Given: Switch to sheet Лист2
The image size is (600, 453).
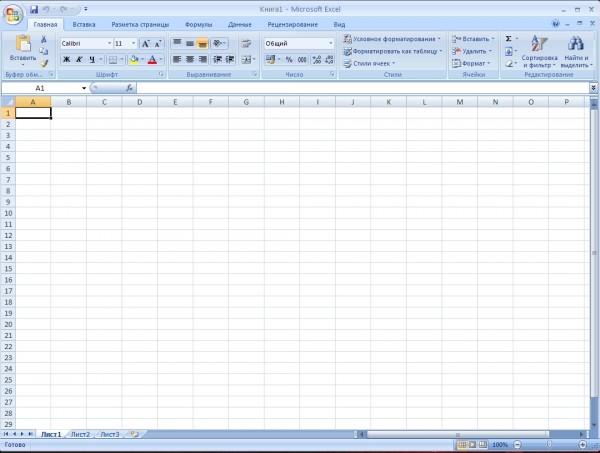Looking at the screenshot, I should pyautogui.click(x=80, y=434).
